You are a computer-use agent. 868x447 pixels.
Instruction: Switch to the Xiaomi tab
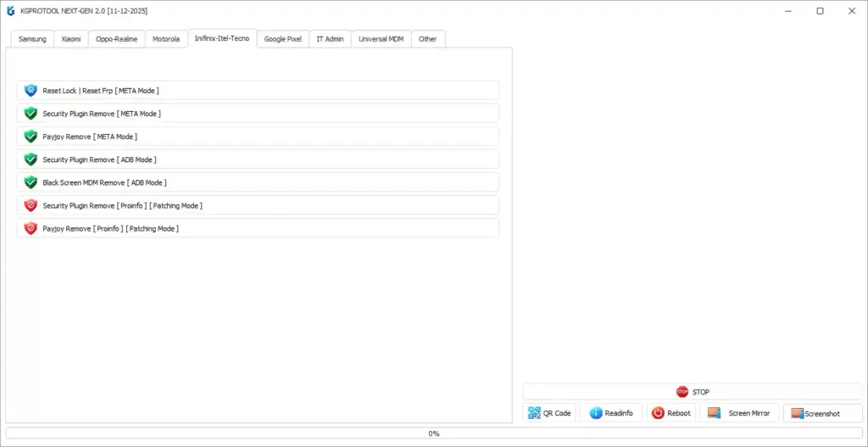71,39
